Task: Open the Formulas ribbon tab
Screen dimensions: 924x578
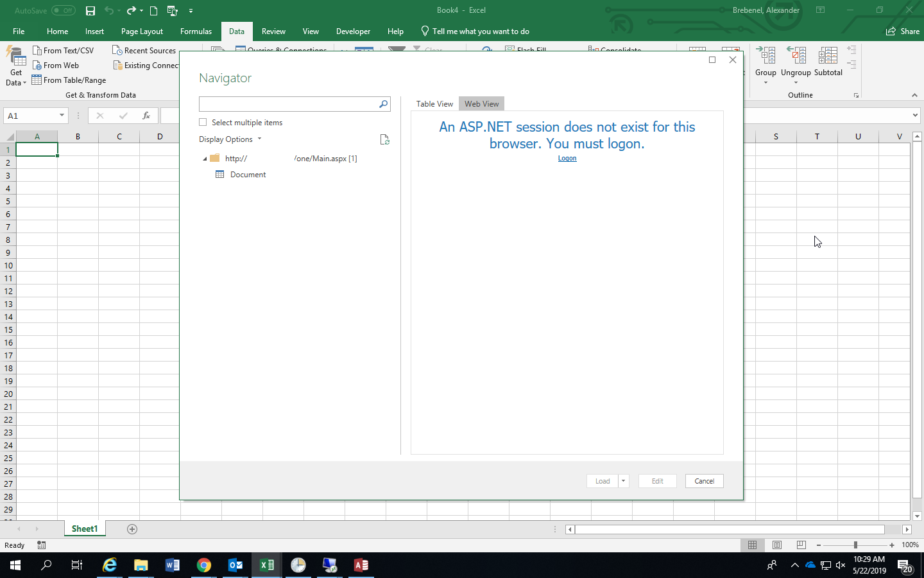Action: pos(196,31)
